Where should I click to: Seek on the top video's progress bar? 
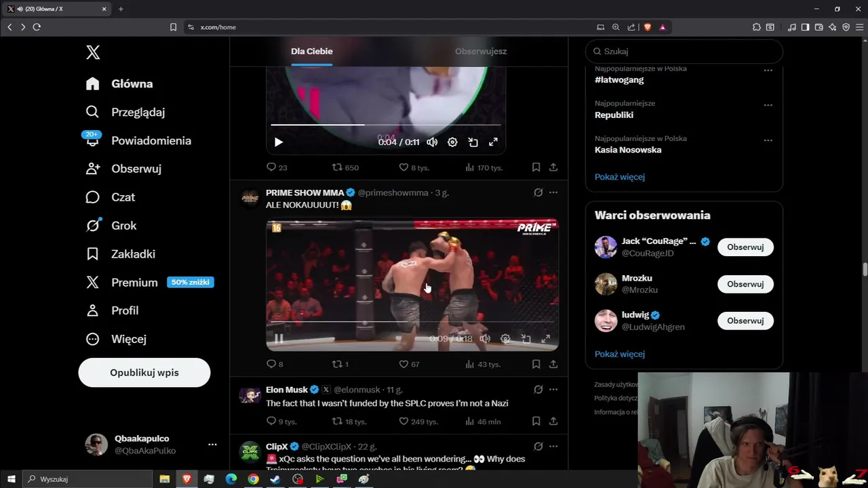[386, 125]
